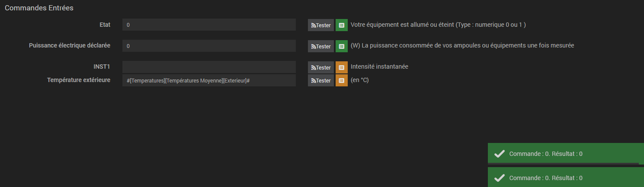Click the 'Puissance électrique déclarée' label

click(x=70, y=45)
